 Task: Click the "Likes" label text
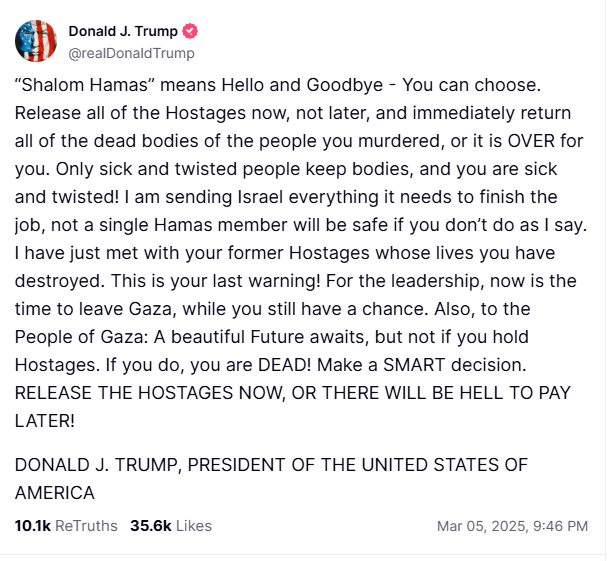click(194, 526)
